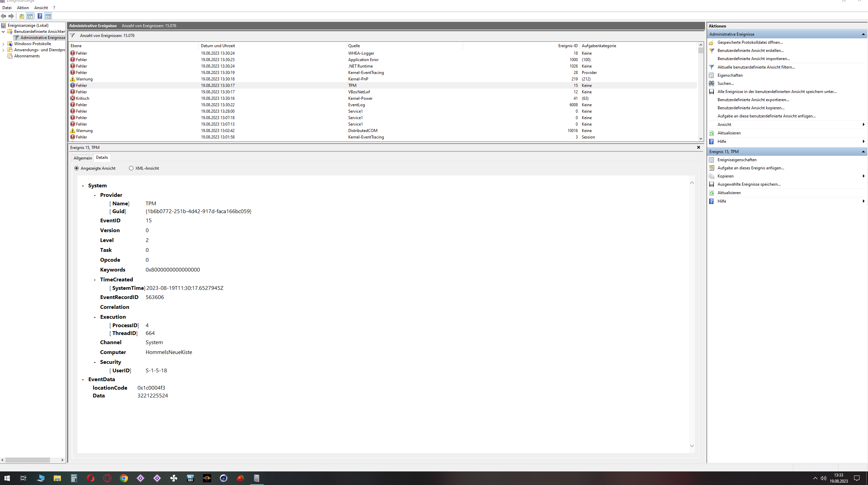
Task: Click Benutzerdefinierte Ansicht exportieren link
Action: point(753,100)
